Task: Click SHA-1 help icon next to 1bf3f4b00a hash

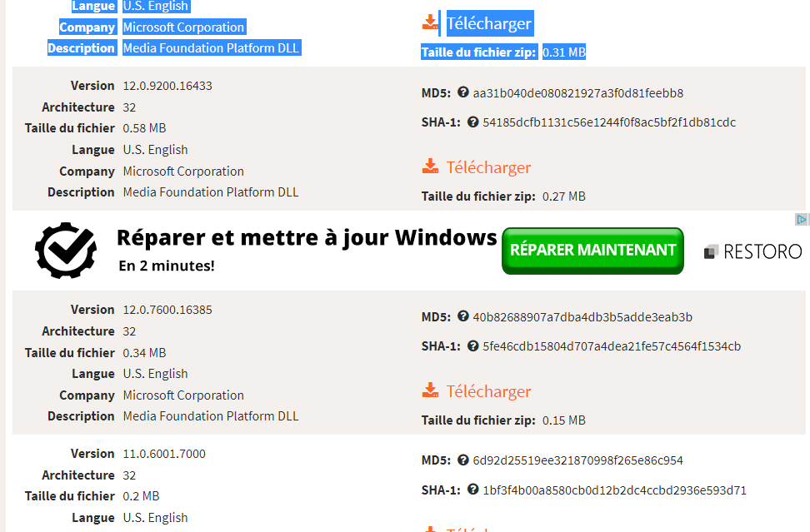Action: [x=472, y=490]
